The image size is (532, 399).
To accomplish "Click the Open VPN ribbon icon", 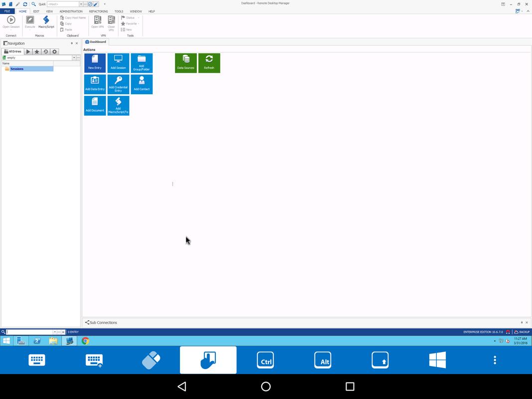I will pyautogui.click(x=97, y=22).
